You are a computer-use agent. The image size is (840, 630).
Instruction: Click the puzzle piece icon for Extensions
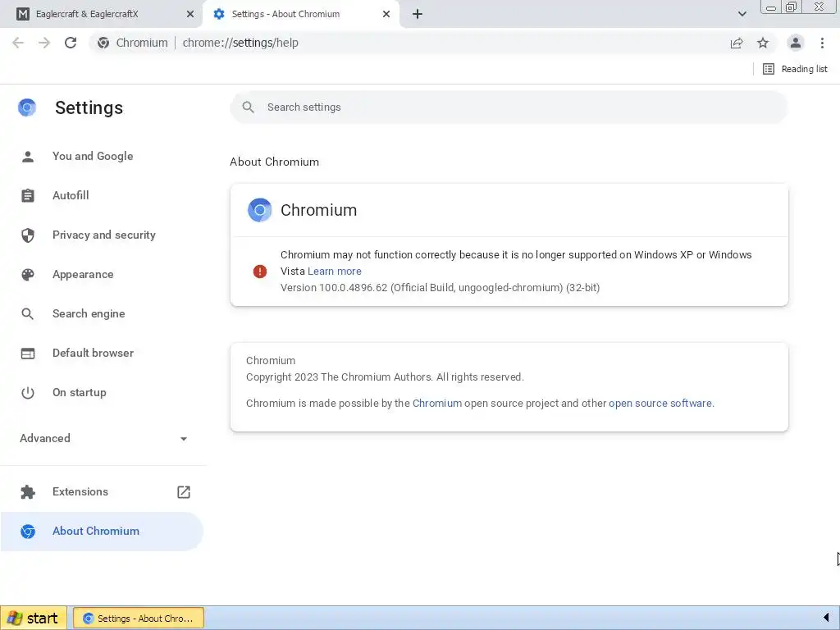click(27, 492)
